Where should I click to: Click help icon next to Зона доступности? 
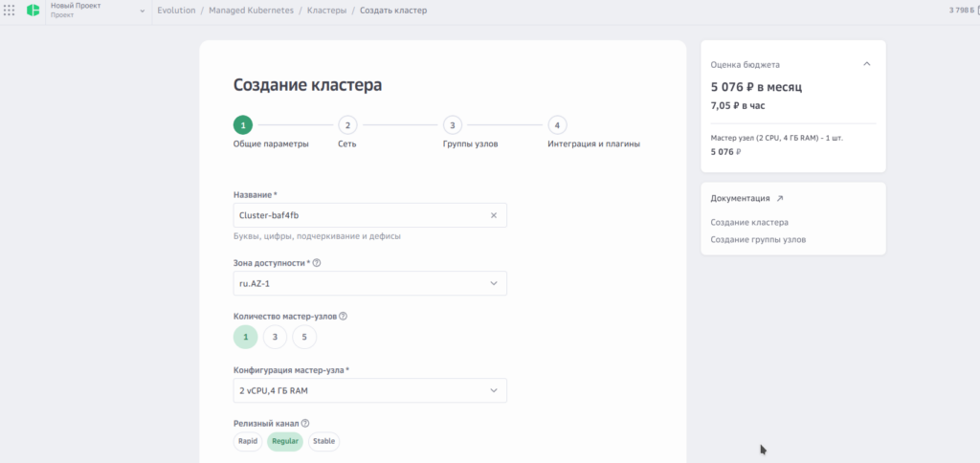pyautogui.click(x=317, y=263)
